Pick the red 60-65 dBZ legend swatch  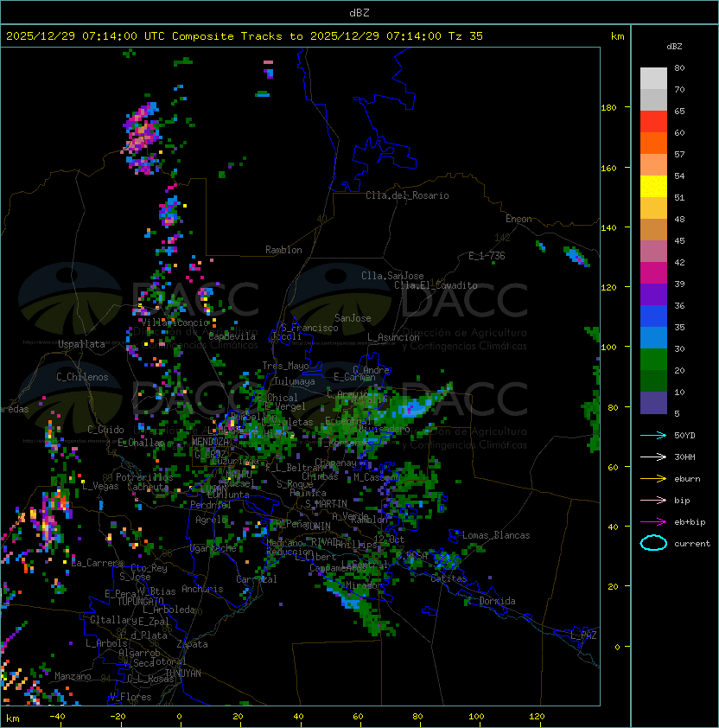click(x=653, y=122)
